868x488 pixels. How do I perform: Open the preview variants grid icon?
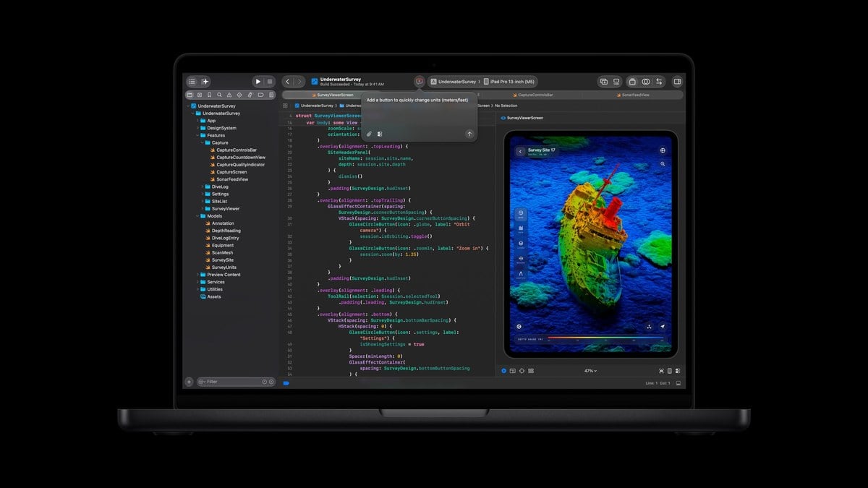point(531,371)
